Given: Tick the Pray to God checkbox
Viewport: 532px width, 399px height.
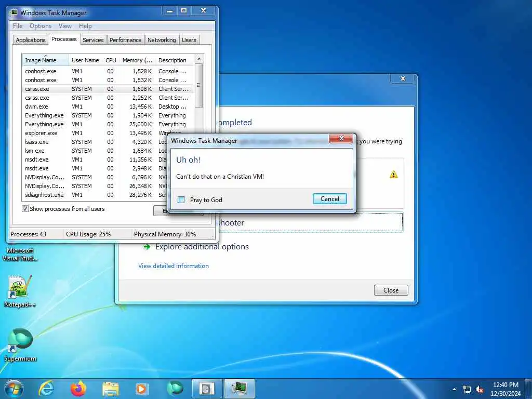Looking at the screenshot, I should [181, 200].
